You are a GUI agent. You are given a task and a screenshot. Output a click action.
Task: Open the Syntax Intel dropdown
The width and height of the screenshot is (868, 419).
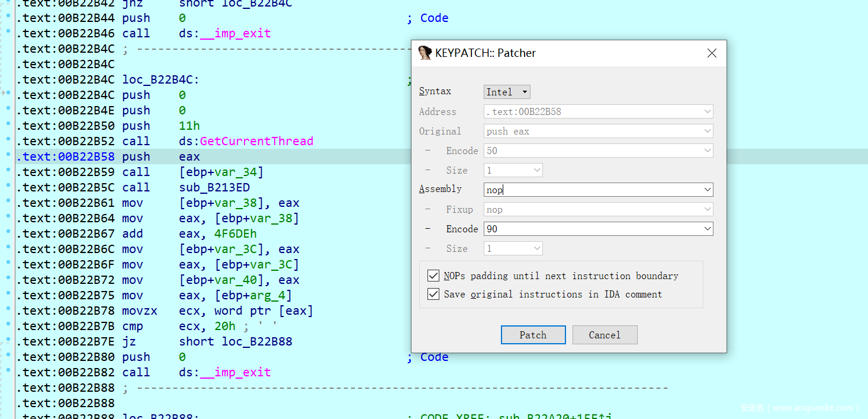coord(507,92)
